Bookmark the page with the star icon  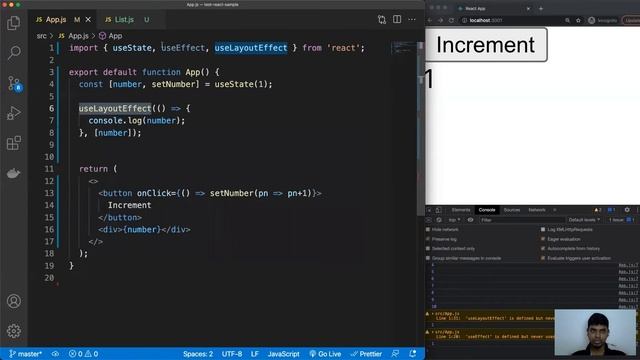578,20
